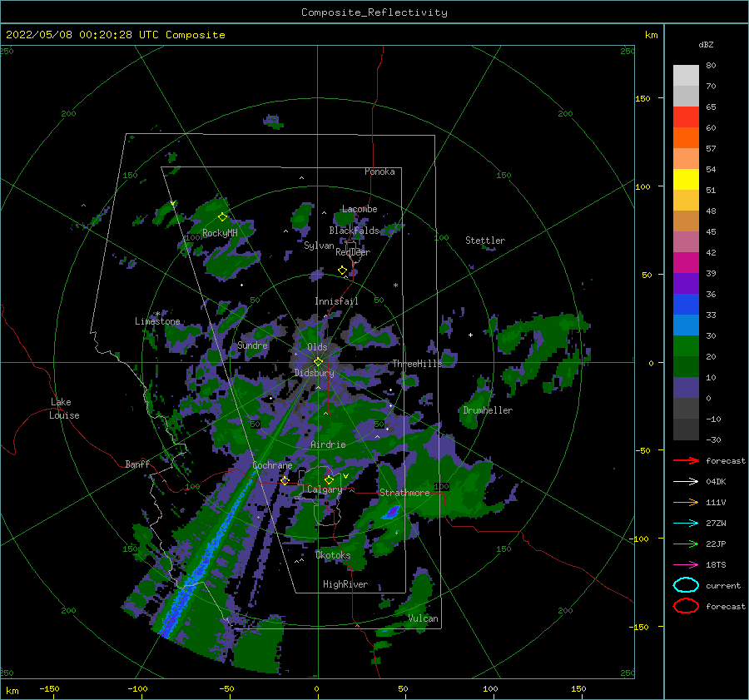Click the Limestone label
The height and width of the screenshot is (700, 749).
tap(157, 321)
